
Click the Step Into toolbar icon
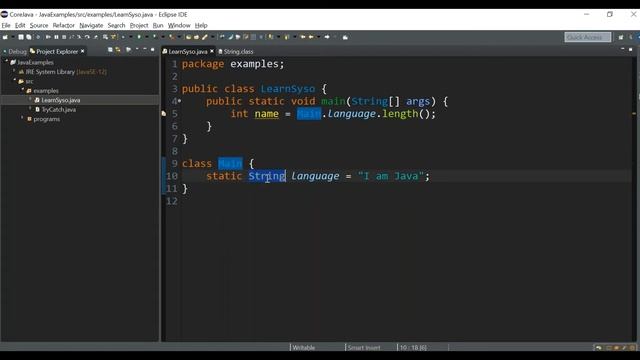pos(79,37)
